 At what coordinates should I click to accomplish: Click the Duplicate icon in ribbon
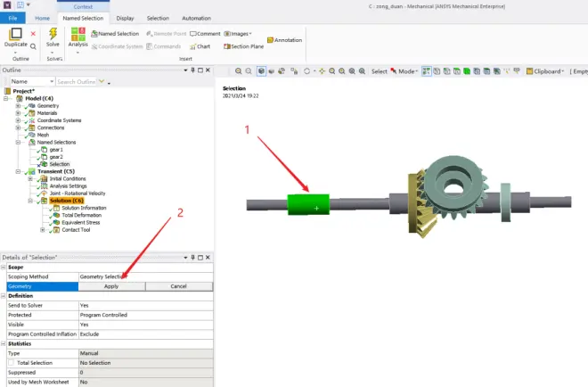point(15,34)
